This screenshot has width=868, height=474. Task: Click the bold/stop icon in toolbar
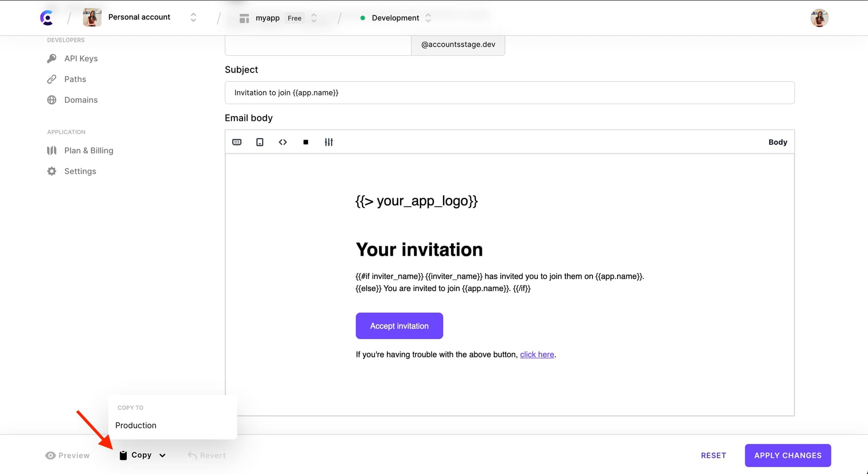pyautogui.click(x=306, y=142)
